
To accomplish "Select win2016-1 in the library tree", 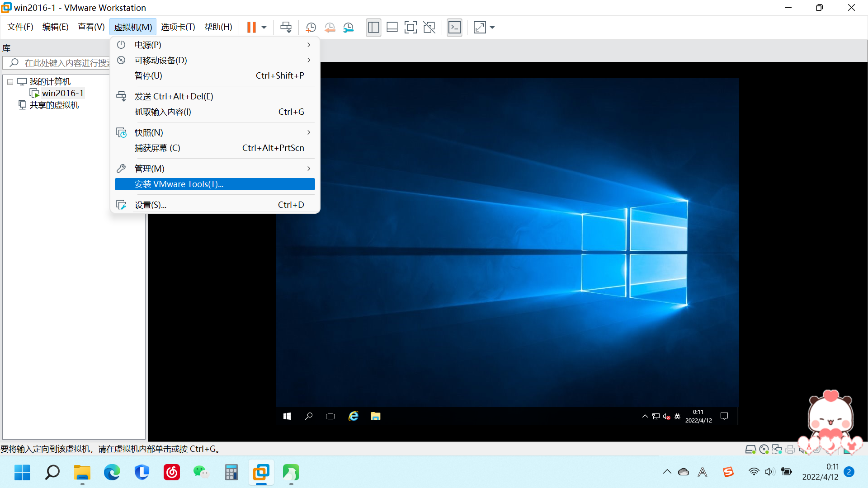I will tap(62, 94).
